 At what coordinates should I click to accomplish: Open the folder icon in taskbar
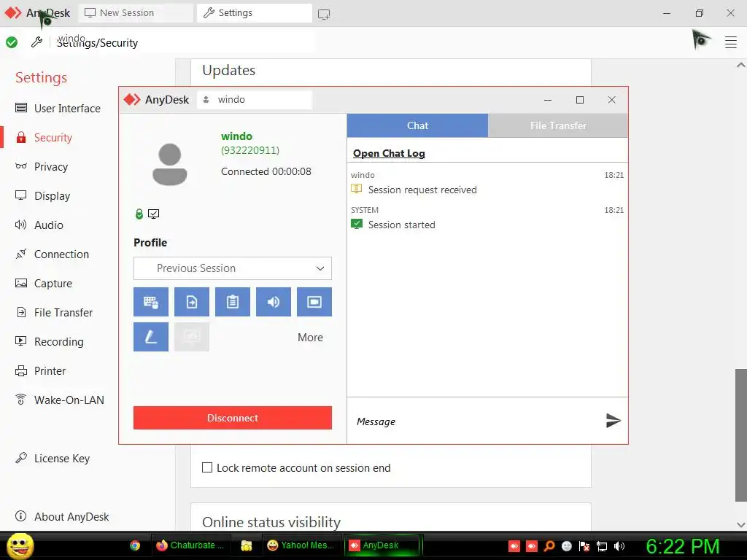(247, 545)
